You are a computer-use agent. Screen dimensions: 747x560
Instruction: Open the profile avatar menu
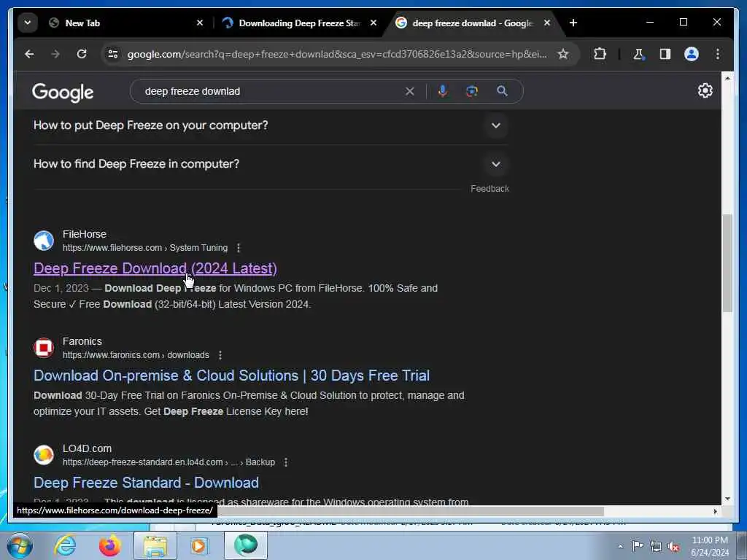pyautogui.click(x=692, y=54)
